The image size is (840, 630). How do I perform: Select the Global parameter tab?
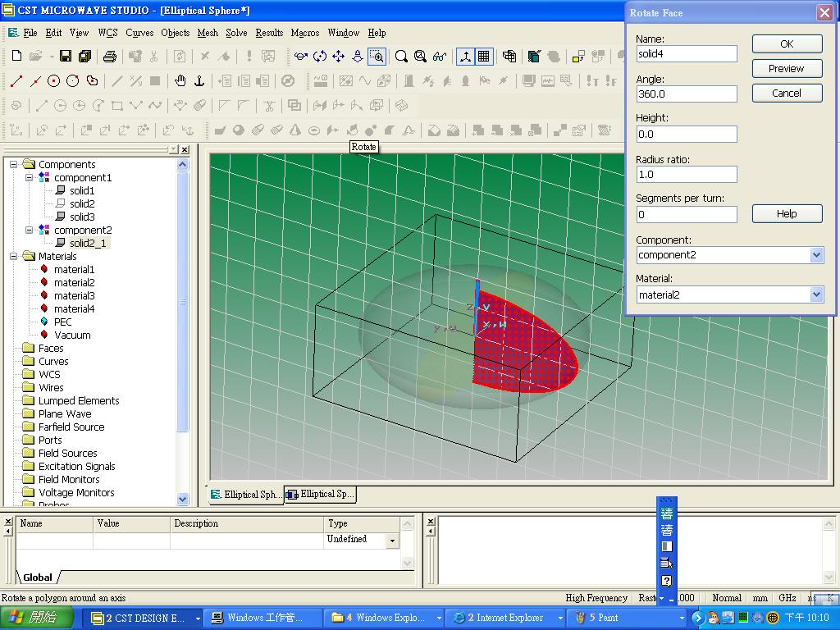coord(38,577)
